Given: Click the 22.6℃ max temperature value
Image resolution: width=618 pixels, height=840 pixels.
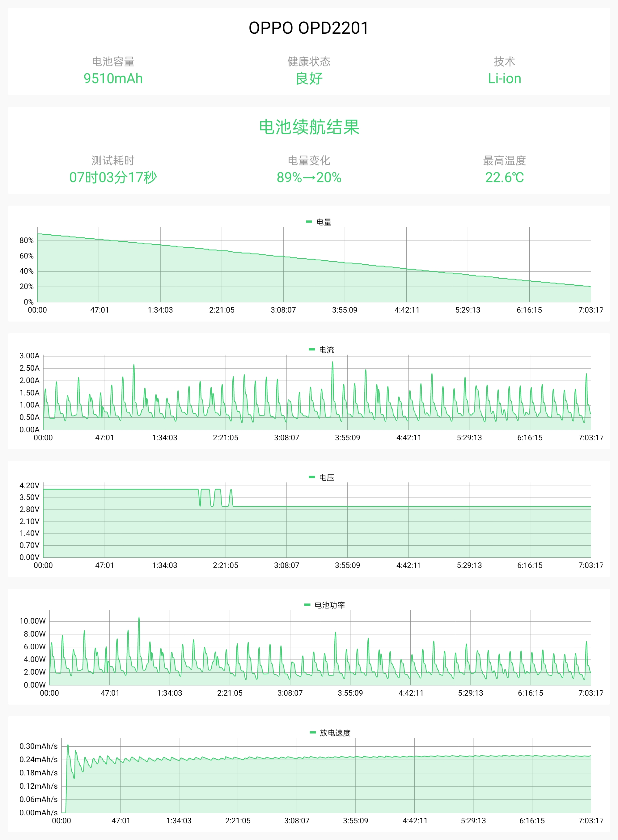Looking at the screenshot, I should [x=504, y=177].
